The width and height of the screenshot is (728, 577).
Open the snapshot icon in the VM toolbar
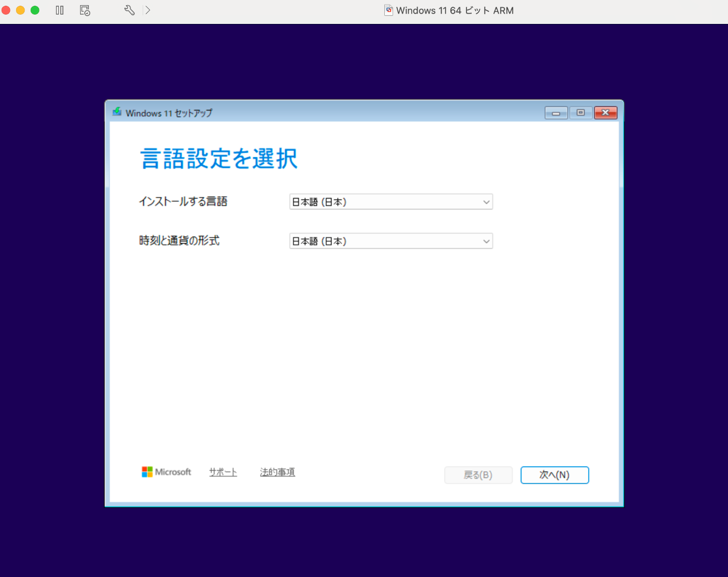[x=85, y=10]
